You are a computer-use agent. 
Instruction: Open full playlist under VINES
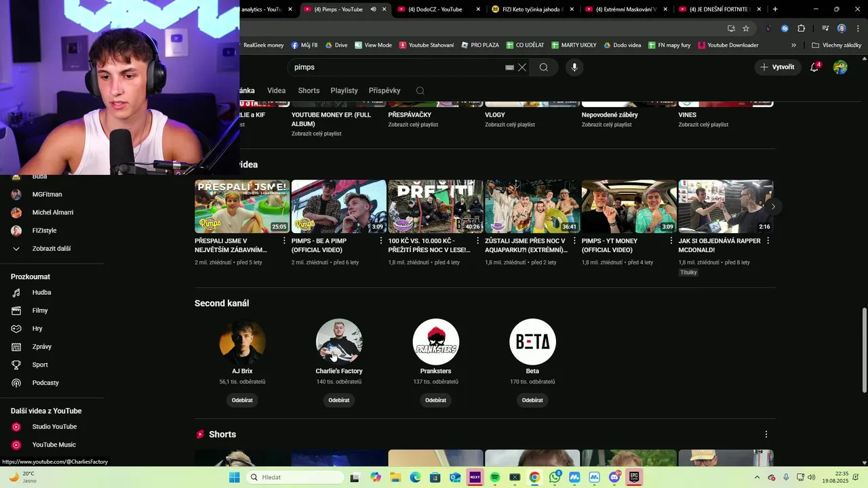coord(703,125)
